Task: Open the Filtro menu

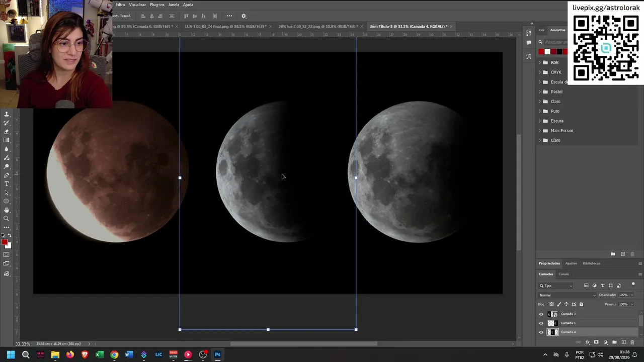Action: tap(120, 5)
